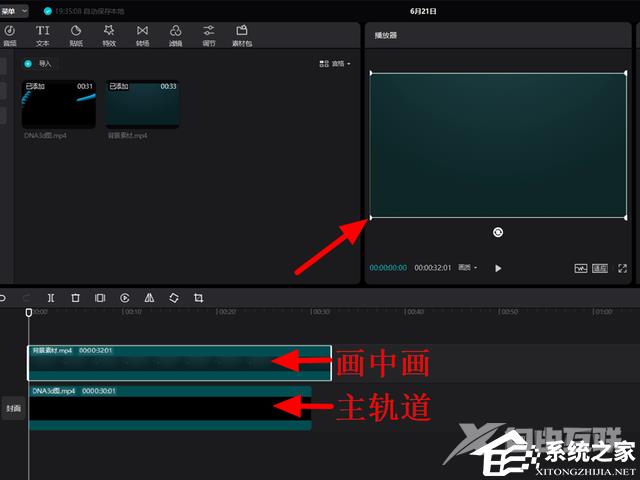Expand the player 画质 quality dropdown
Viewport: 640px width, 480px height.
[468, 268]
